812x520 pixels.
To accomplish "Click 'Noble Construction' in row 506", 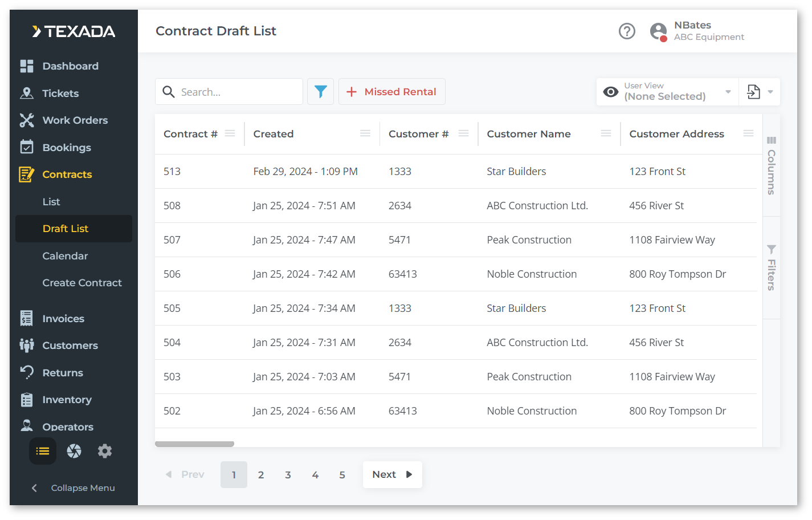I will pos(532,274).
